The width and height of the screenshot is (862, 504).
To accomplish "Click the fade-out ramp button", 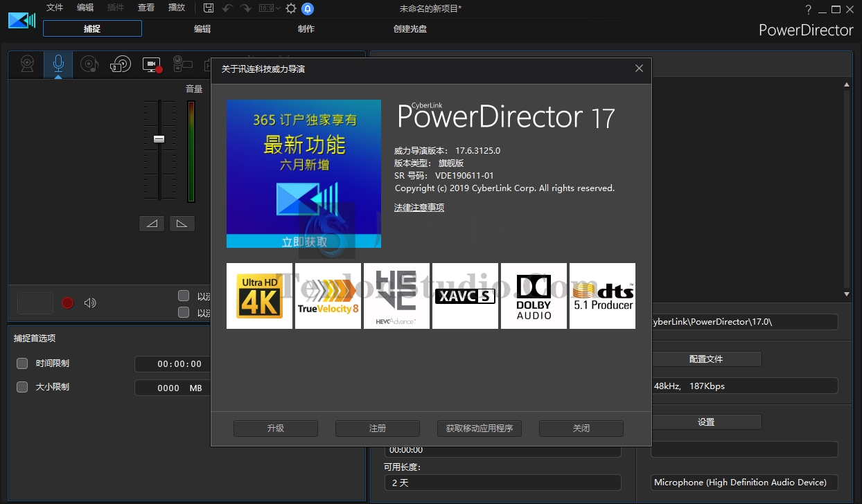I will [x=182, y=224].
